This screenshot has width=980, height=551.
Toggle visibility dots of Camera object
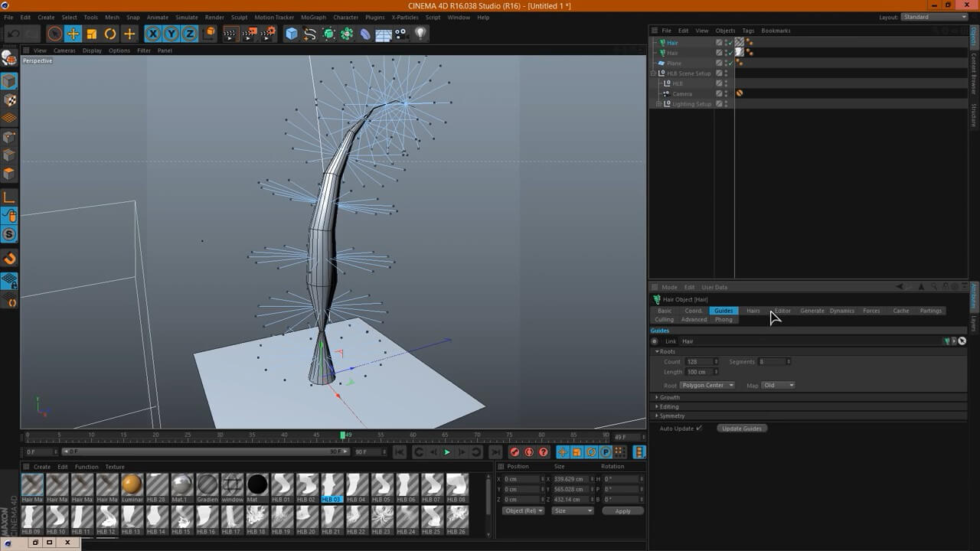click(726, 93)
